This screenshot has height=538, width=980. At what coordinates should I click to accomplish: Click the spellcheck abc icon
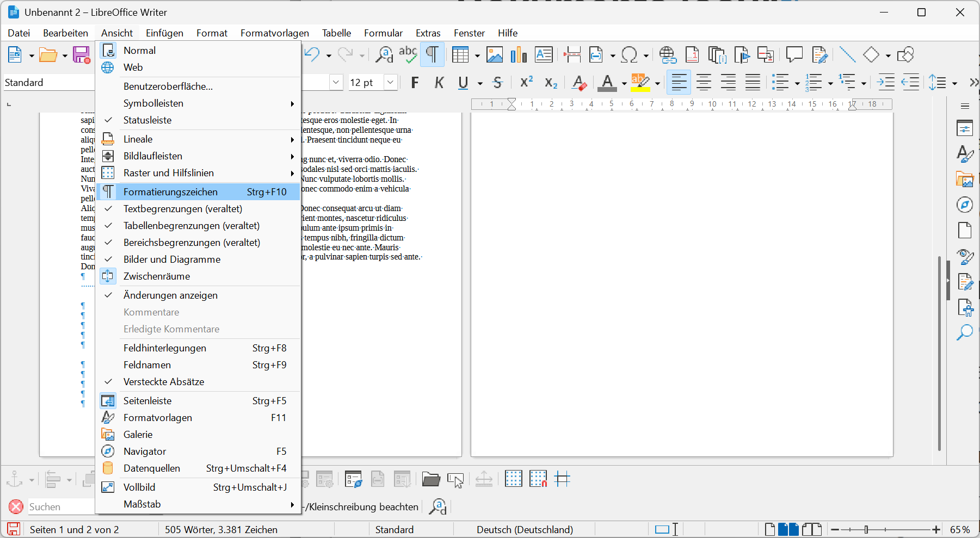tap(408, 55)
